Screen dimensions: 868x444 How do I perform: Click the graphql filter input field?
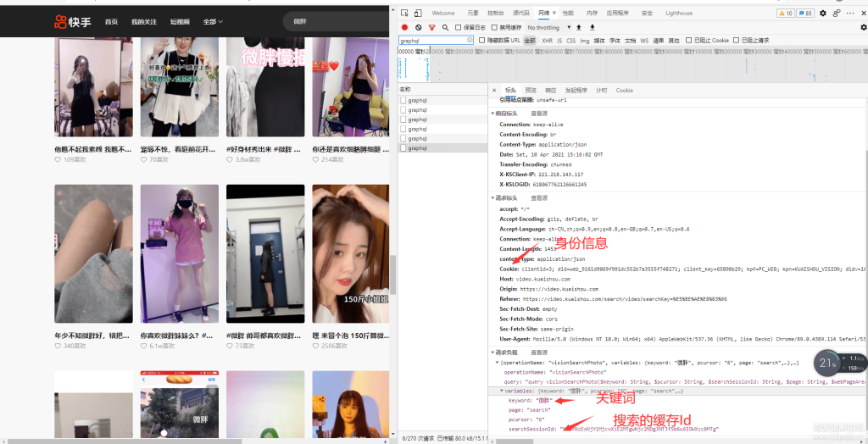pos(434,40)
